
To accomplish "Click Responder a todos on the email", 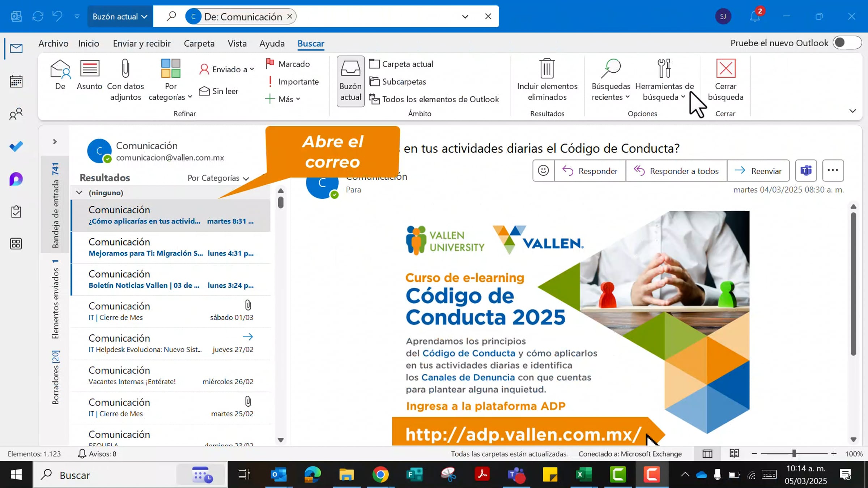I will (x=676, y=171).
